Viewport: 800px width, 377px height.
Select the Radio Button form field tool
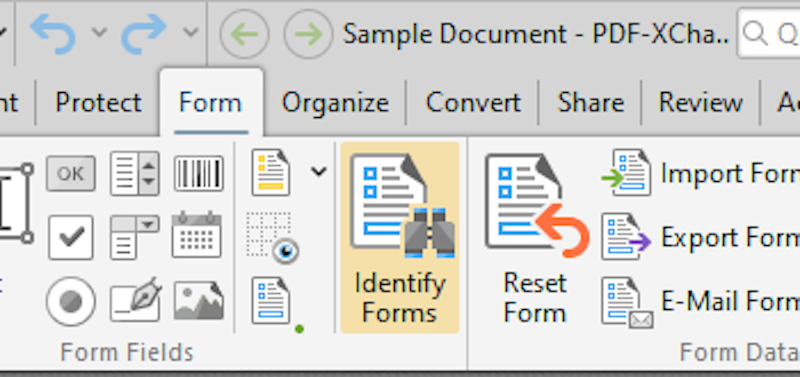coord(70,301)
